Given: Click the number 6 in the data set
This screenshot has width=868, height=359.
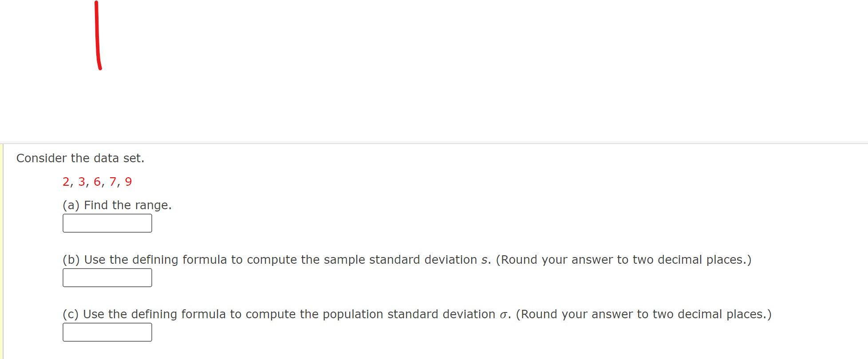Looking at the screenshot, I should click(x=98, y=181).
